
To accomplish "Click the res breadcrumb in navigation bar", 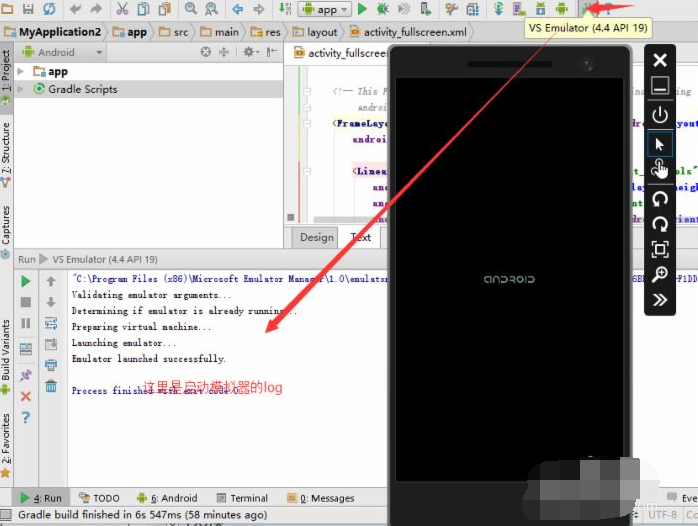I will pos(273,32).
